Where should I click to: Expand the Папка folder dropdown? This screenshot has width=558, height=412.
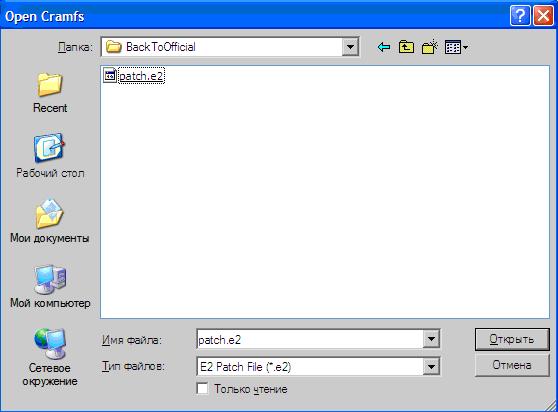click(x=350, y=47)
